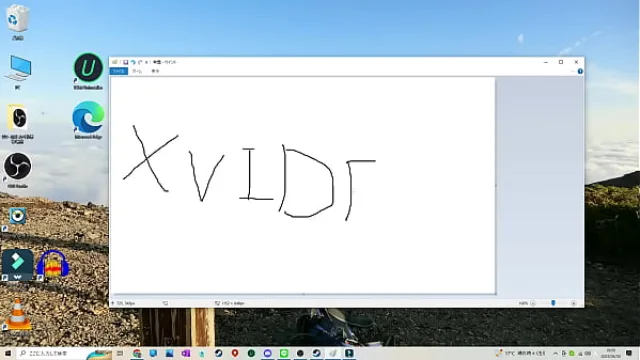This screenshot has width=640, height=360.
Task: Click the Chrome icon on the taskbar
Action: point(137,353)
